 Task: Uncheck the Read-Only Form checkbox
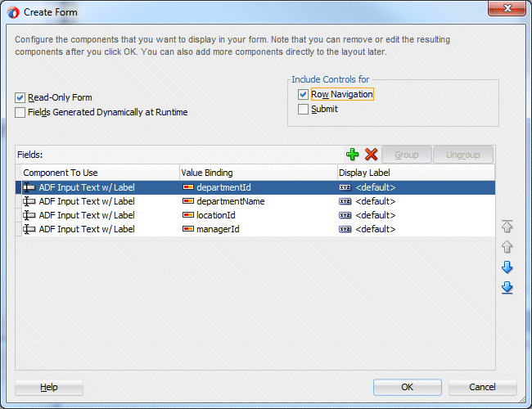click(x=20, y=97)
